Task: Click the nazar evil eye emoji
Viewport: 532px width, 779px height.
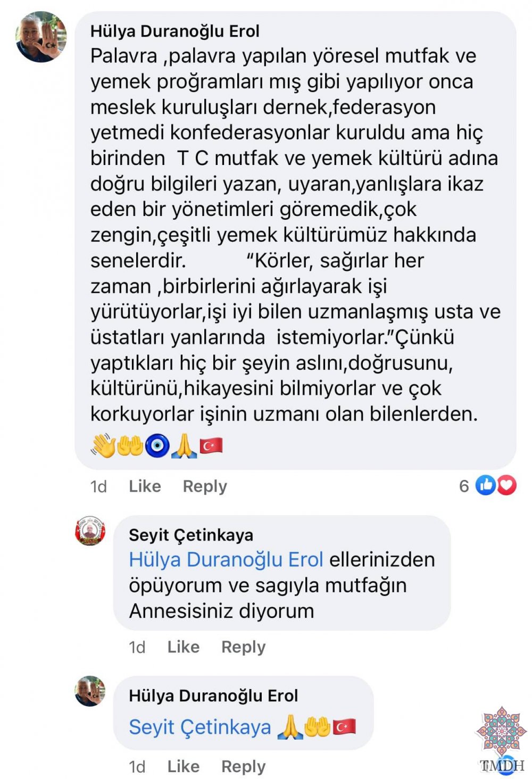Action: tap(157, 445)
